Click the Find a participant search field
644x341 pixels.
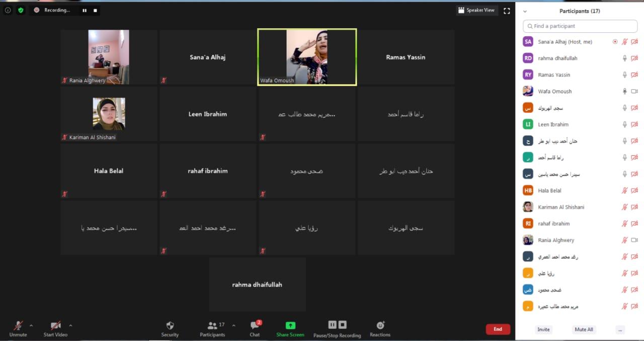click(580, 26)
